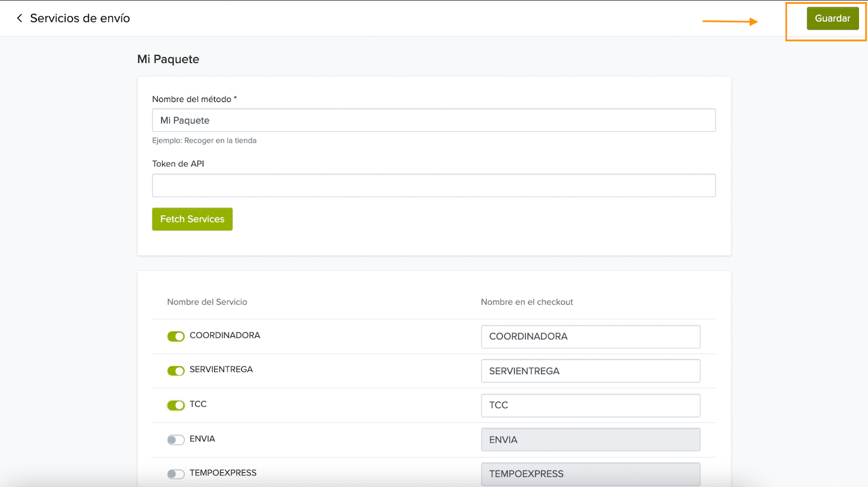Edit the COORDINADORA checkout name field

(590, 337)
